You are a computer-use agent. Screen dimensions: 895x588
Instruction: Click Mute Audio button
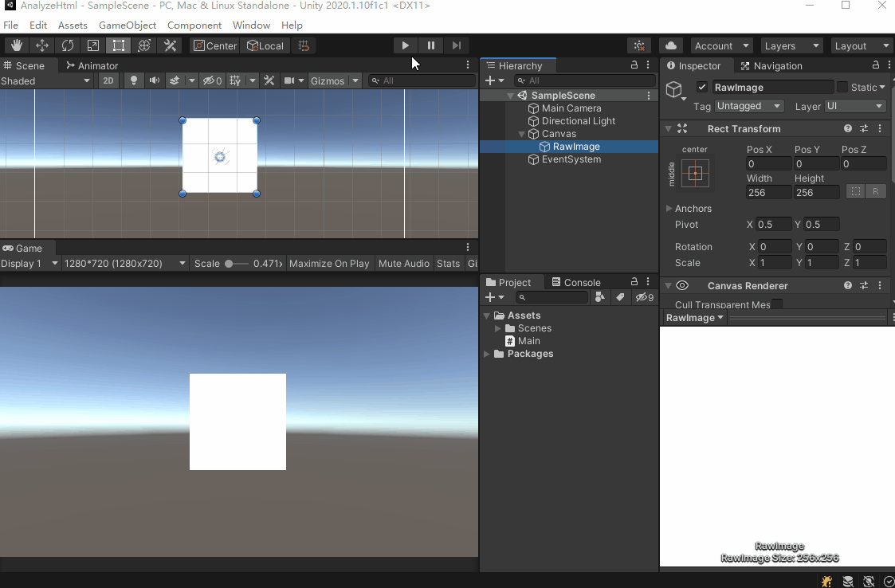[x=403, y=263]
